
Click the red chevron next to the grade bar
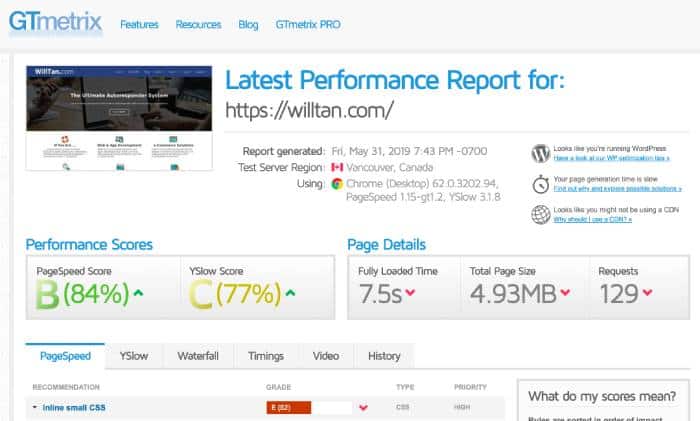(x=363, y=408)
